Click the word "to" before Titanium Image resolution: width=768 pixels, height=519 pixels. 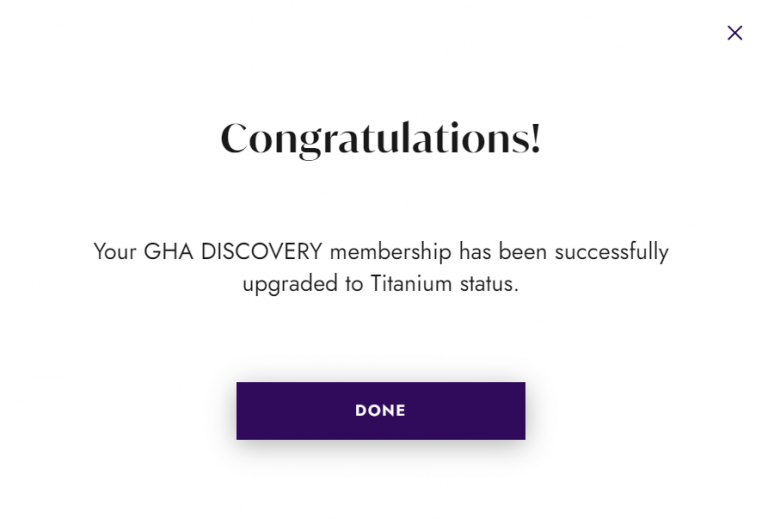click(x=354, y=283)
